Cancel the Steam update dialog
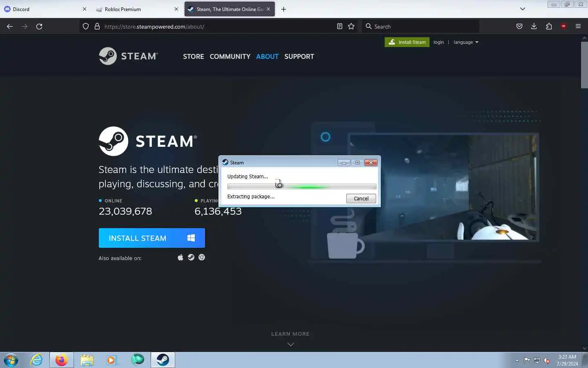 click(x=361, y=198)
